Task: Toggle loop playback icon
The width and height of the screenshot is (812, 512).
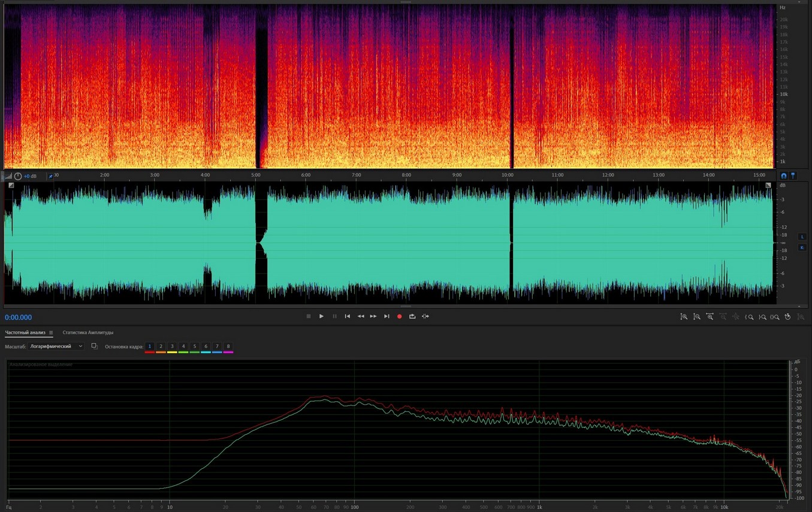Action: pyautogui.click(x=412, y=316)
